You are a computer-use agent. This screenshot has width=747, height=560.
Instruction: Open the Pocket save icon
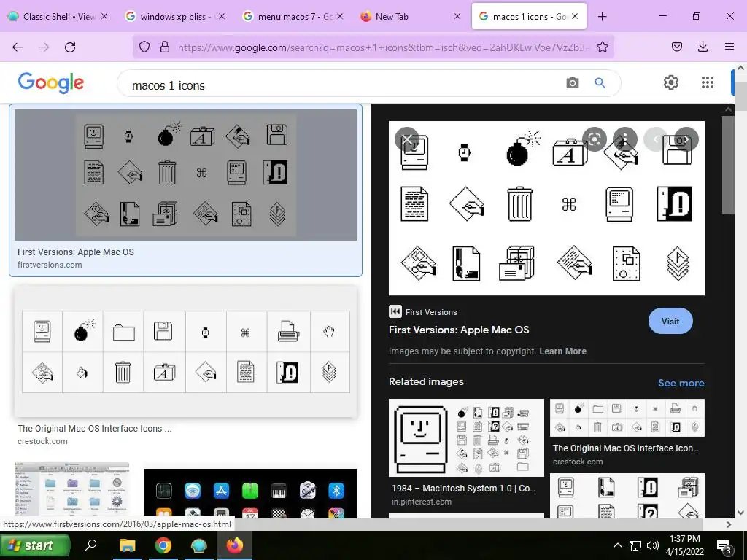click(676, 47)
